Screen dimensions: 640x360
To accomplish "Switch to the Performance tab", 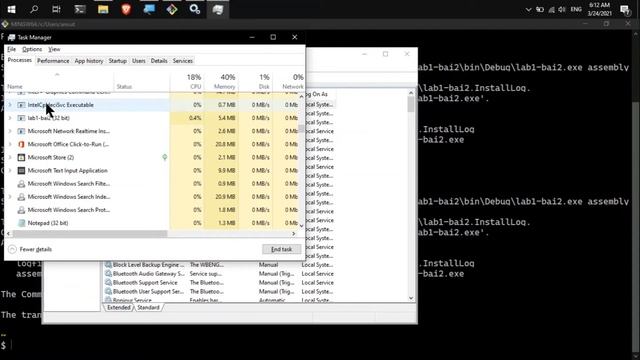I will [x=53, y=61].
